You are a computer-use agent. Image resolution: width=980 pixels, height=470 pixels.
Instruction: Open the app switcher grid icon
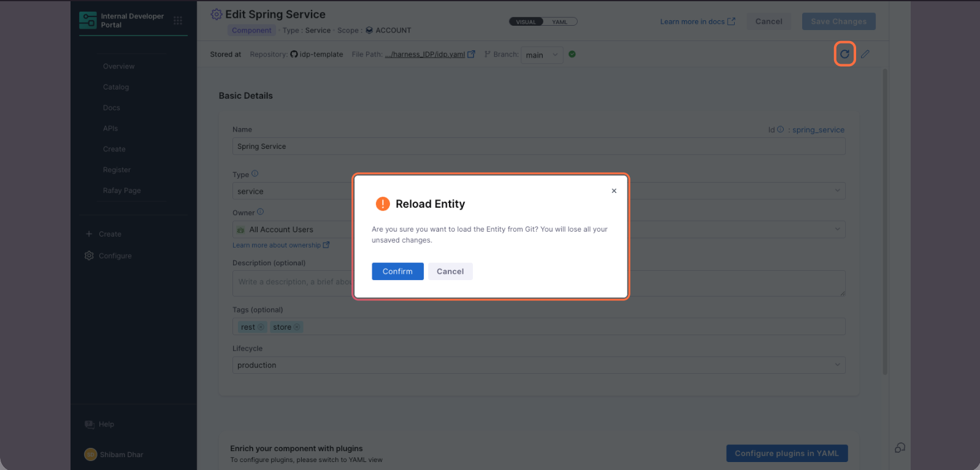pyautogui.click(x=178, y=21)
